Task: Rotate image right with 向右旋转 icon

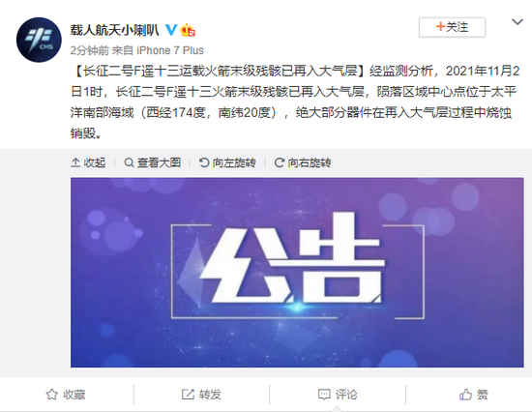Action: coord(279,162)
